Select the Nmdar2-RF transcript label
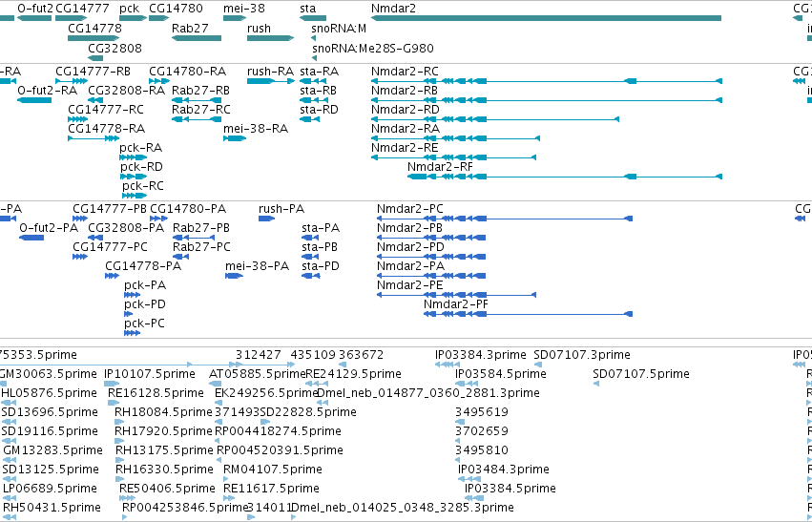Screen dimensions: 812x522 pos(440,167)
